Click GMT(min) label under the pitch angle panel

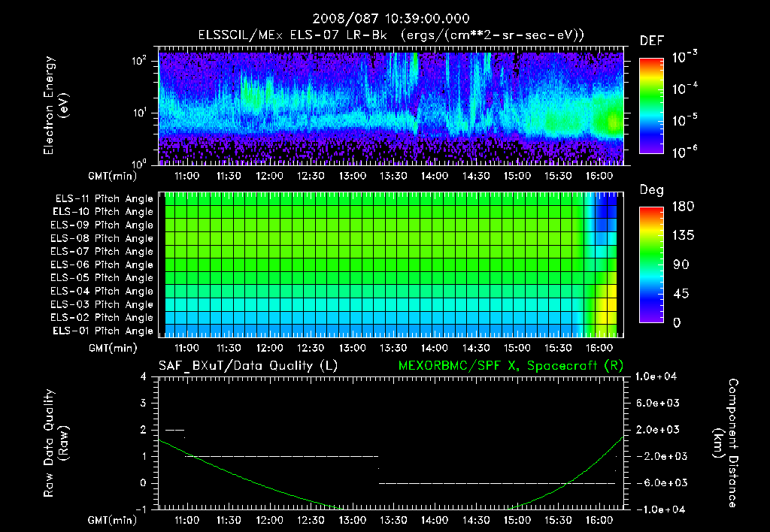(113, 349)
